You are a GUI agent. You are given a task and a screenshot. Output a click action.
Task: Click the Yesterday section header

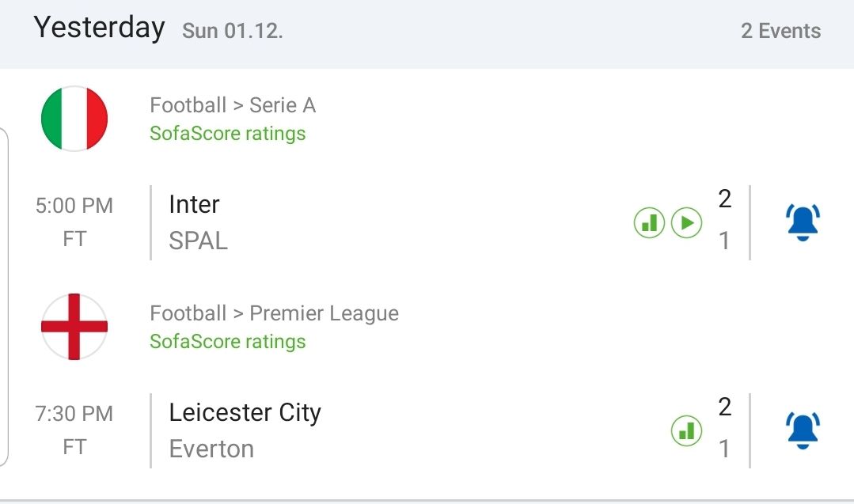[99, 28]
